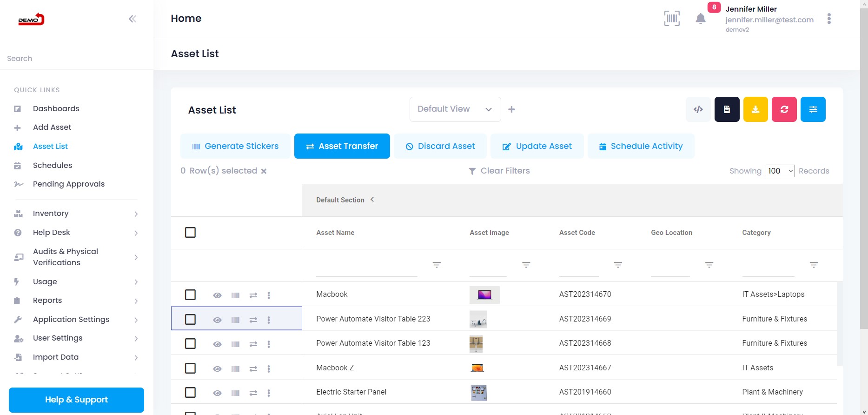
Task: Click the Generate Stickers button
Action: pos(235,146)
